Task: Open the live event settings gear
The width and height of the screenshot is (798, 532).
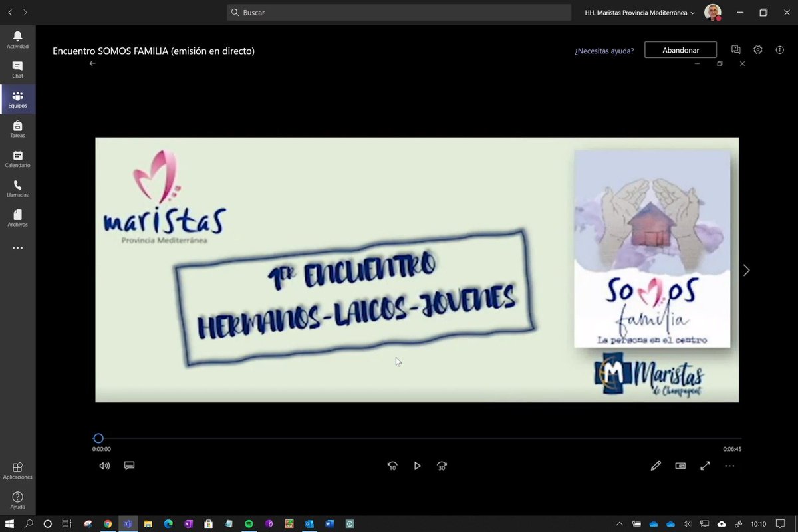Action: pos(757,50)
